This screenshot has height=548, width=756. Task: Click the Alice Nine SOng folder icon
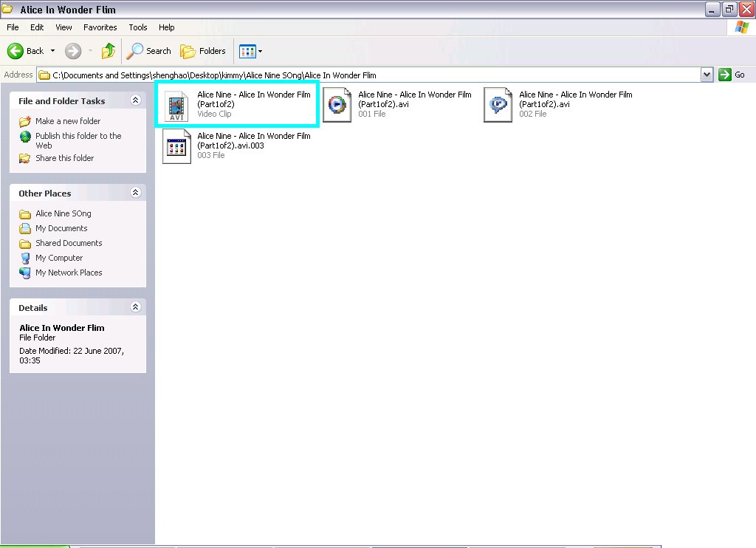(x=25, y=213)
